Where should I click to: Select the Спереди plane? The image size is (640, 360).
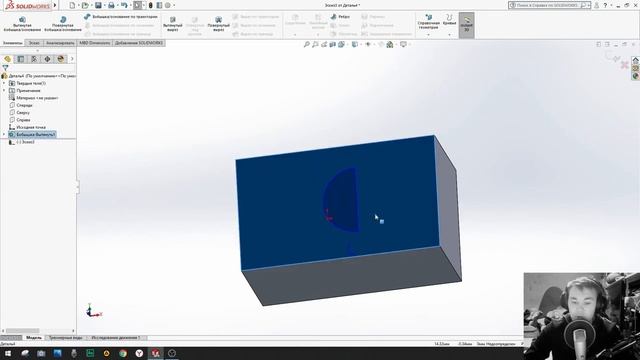[x=20, y=105]
